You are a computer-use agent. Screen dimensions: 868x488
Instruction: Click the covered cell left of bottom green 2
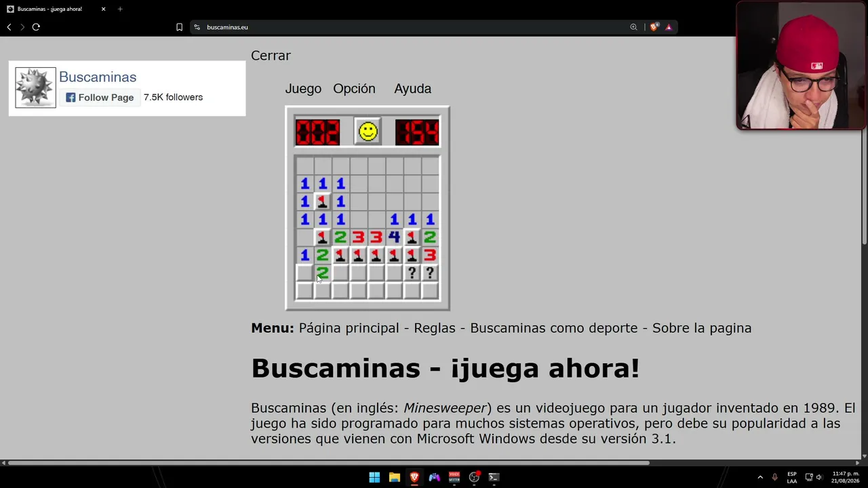(304, 272)
